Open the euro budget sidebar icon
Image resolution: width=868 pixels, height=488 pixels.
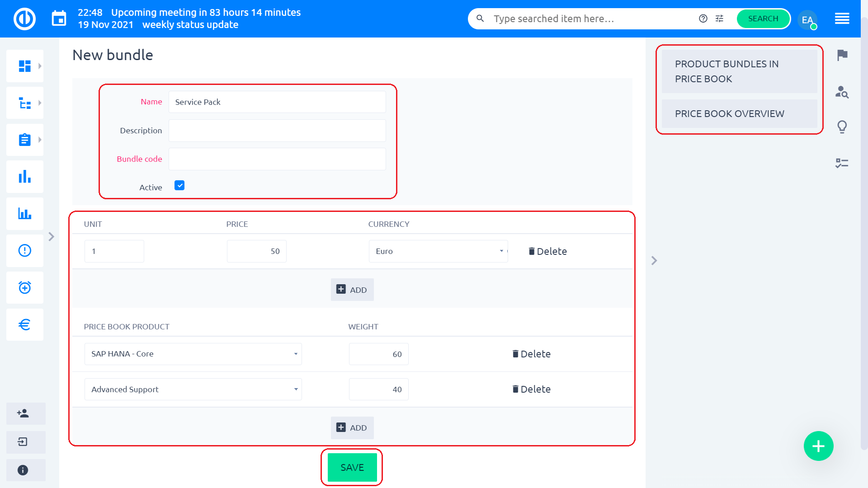[25, 324]
